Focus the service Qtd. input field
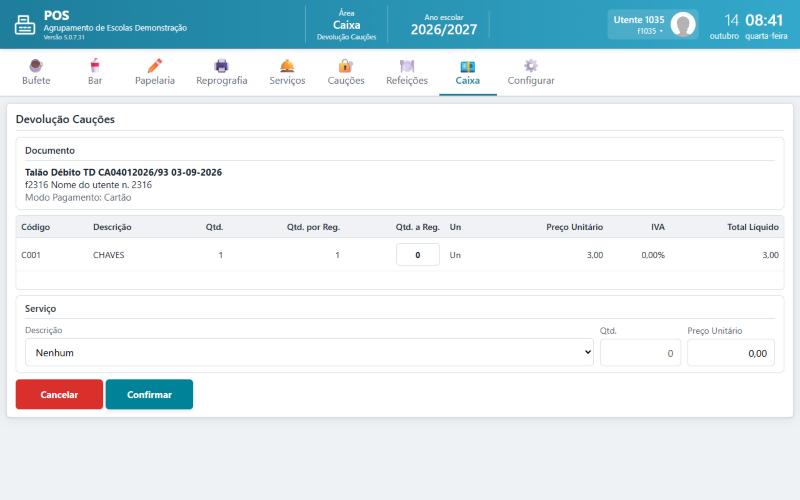The height and width of the screenshot is (500, 800). click(x=640, y=353)
